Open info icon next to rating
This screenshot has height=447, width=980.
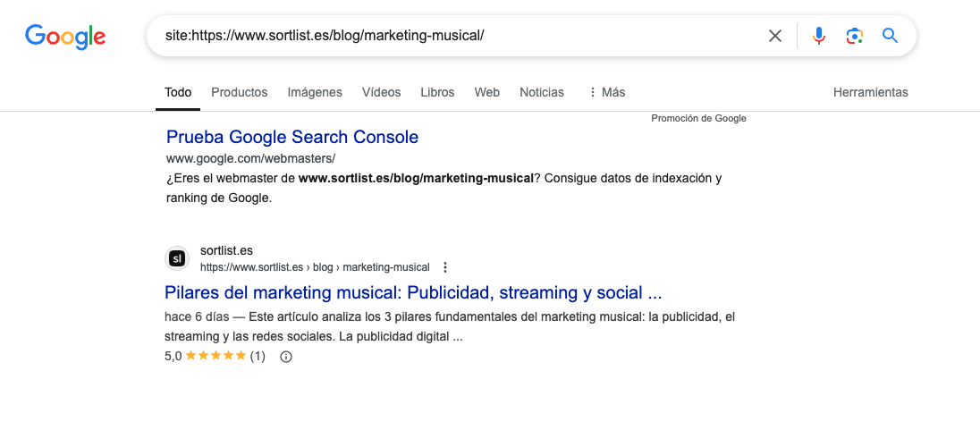[x=285, y=357]
